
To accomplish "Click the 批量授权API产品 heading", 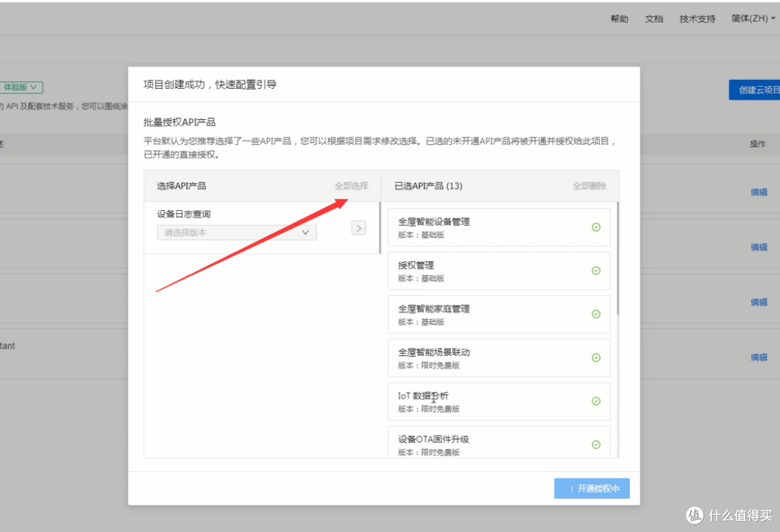I will (180, 122).
